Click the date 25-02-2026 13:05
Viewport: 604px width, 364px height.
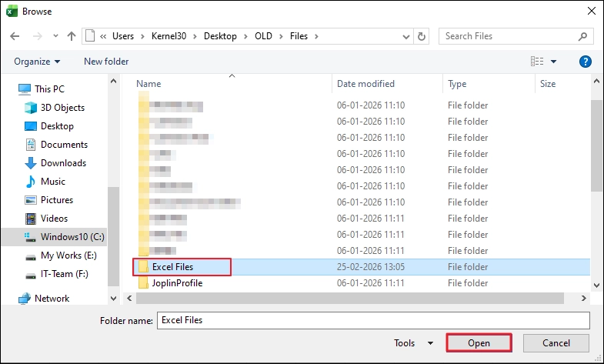click(371, 267)
